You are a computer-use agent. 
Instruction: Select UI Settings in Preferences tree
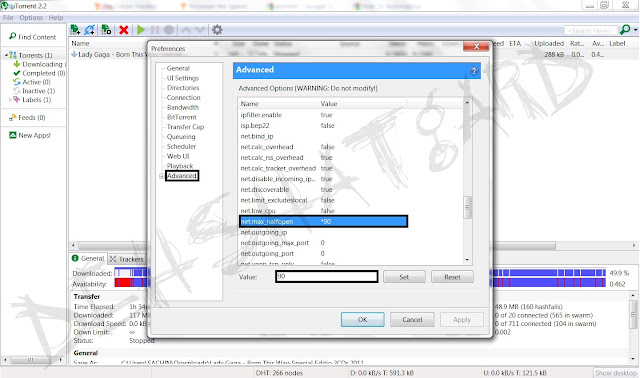click(182, 78)
